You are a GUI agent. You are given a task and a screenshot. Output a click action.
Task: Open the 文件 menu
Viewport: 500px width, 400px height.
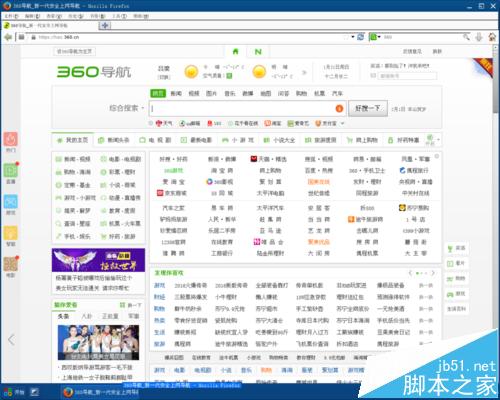click(x=12, y=16)
